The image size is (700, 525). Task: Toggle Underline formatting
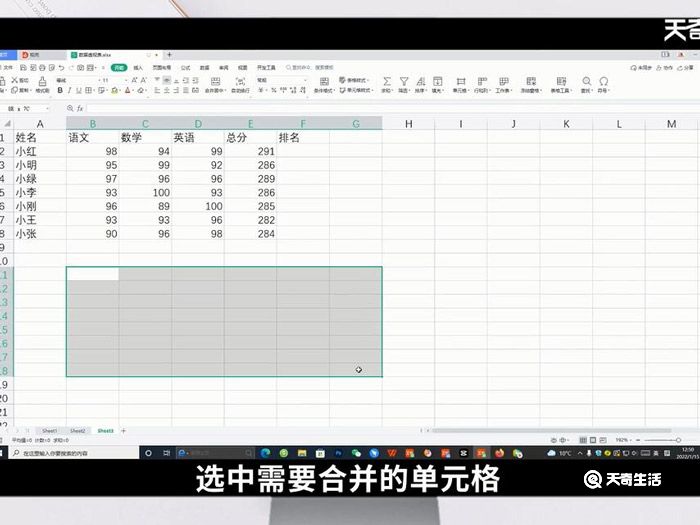(x=79, y=90)
